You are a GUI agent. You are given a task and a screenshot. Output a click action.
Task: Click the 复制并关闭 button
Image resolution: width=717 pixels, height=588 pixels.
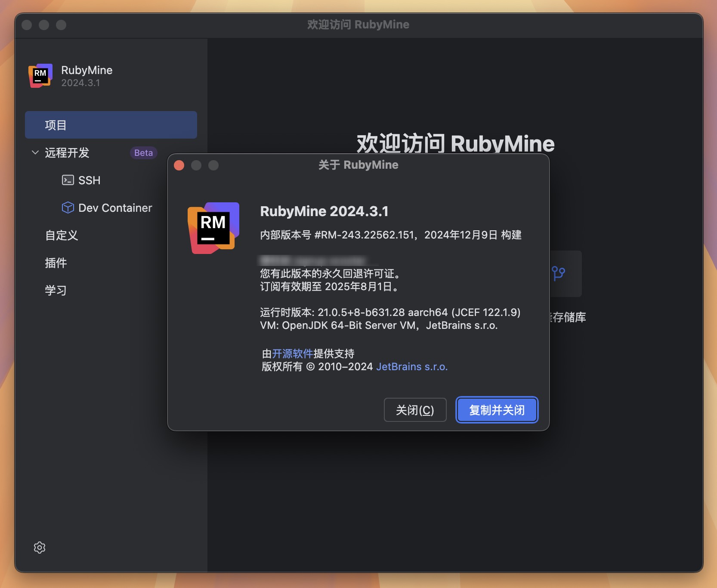(x=497, y=410)
